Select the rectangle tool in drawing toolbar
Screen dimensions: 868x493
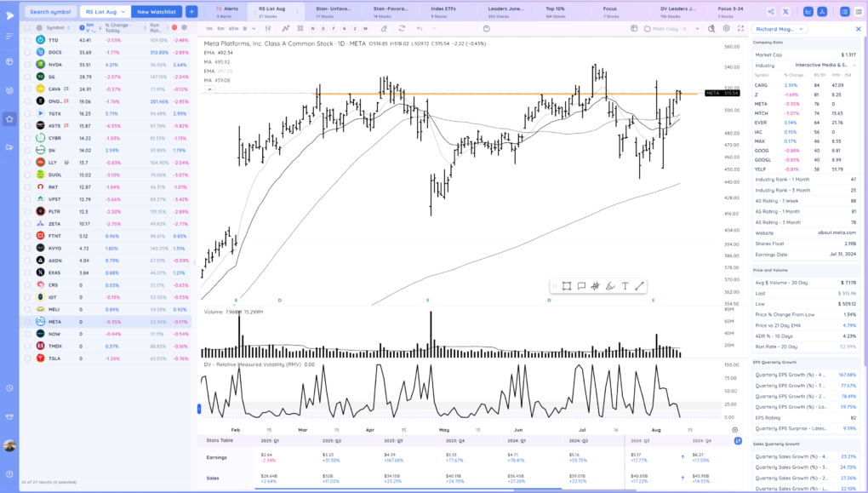(x=567, y=286)
